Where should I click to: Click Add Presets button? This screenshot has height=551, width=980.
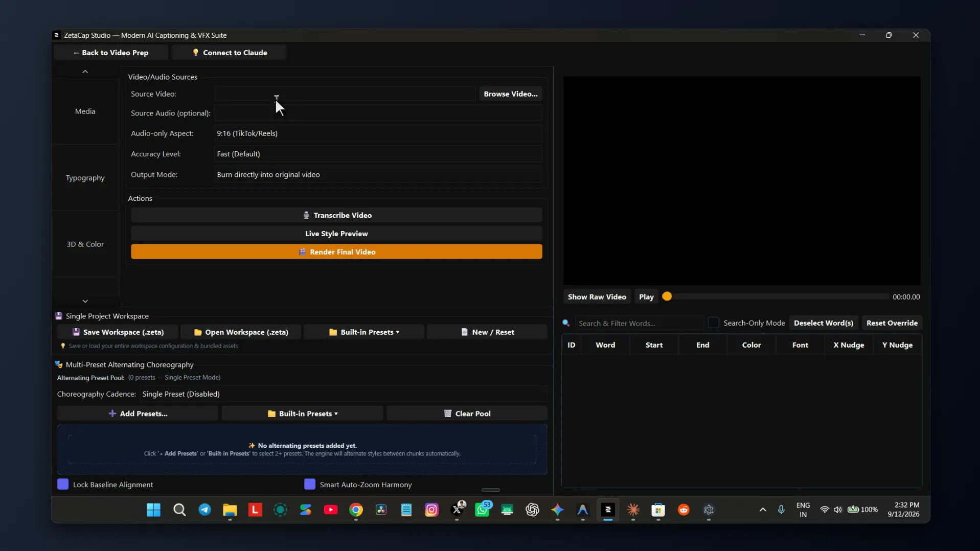pyautogui.click(x=138, y=414)
